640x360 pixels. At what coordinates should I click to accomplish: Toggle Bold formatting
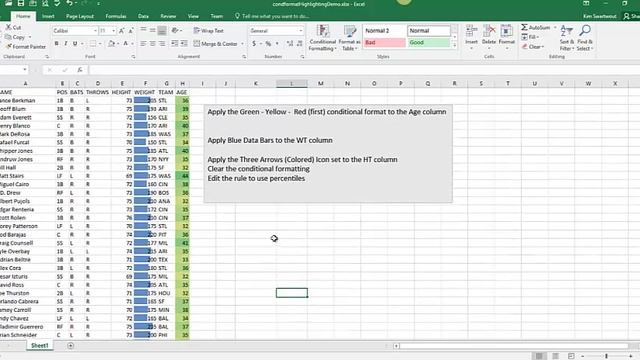56,44
